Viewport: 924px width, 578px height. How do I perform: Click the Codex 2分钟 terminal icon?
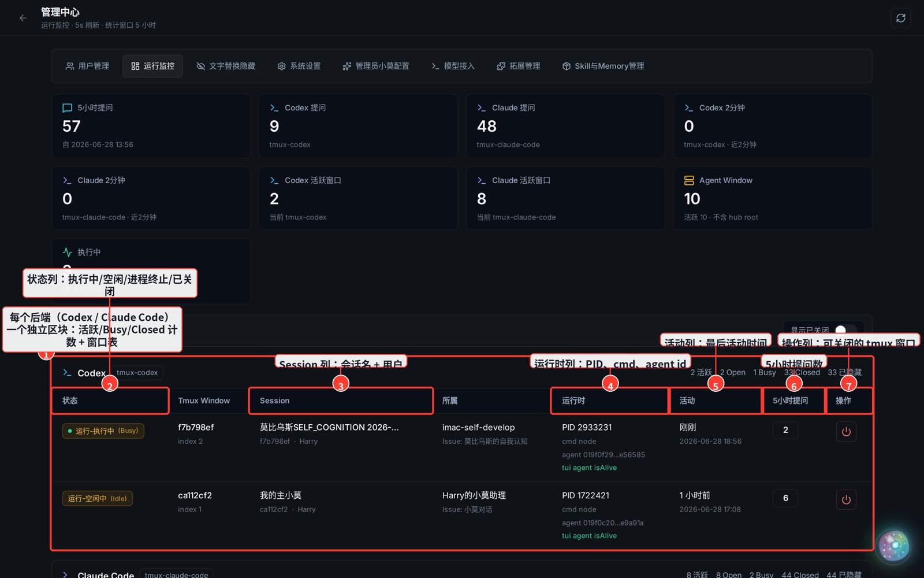689,108
